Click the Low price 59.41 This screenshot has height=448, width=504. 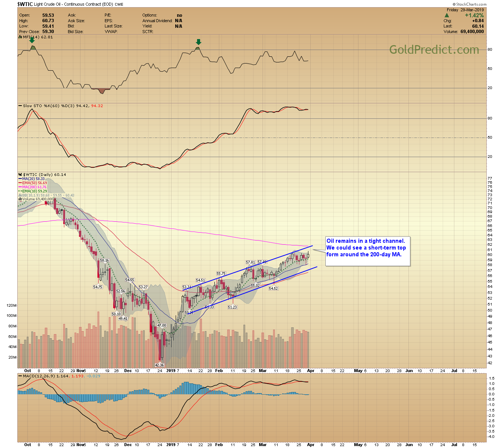coord(48,26)
